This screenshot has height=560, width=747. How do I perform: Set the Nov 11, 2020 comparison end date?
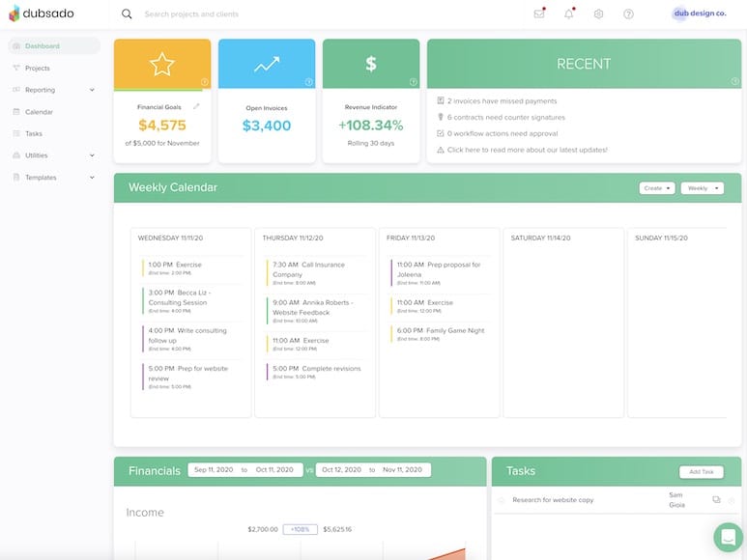tap(403, 469)
